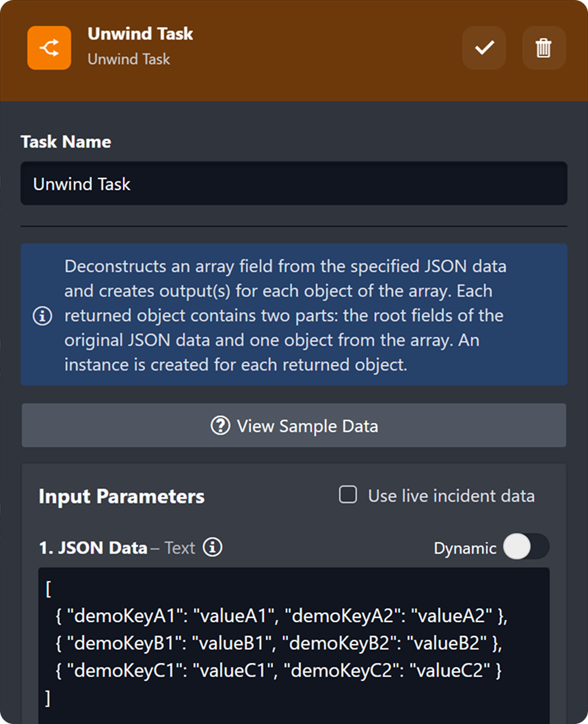Click the 1. JSON Data field label
This screenshot has height=724, width=588.
coord(93,548)
